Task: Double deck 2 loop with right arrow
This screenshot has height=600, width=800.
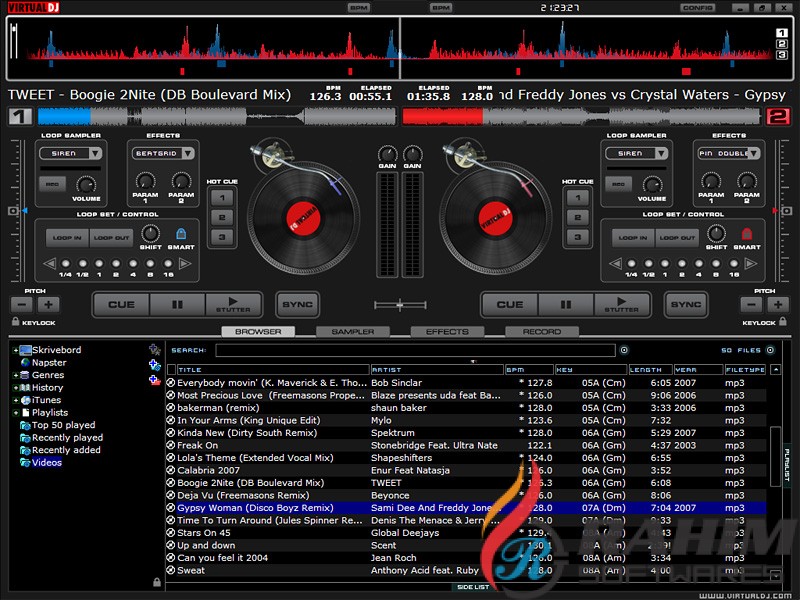Action: point(751,264)
